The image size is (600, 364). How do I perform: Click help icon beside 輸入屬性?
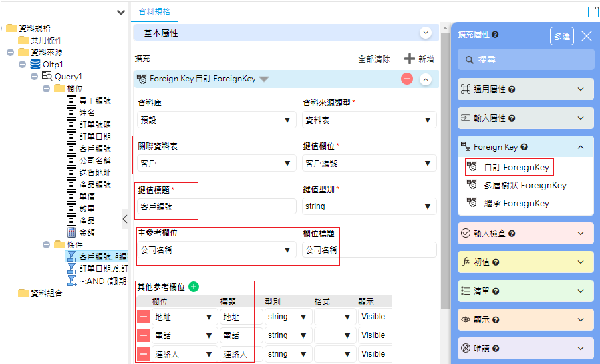512,118
